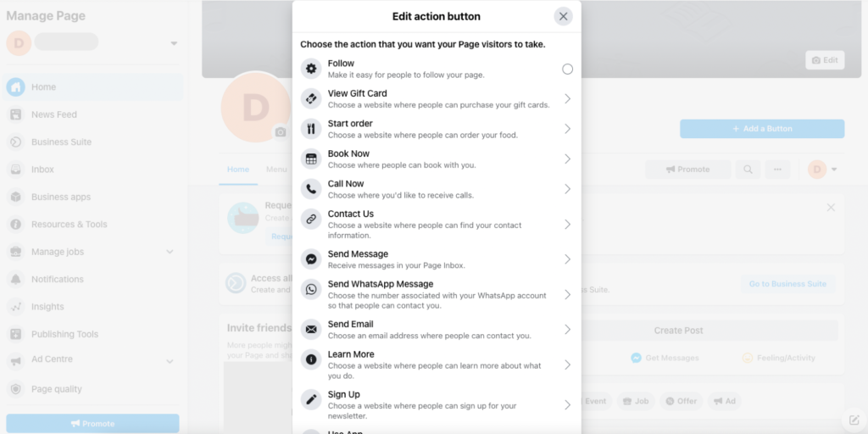This screenshot has width=868, height=434.
Task: Click the View Gift Card ticket icon
Action: [x=311, y=98]
